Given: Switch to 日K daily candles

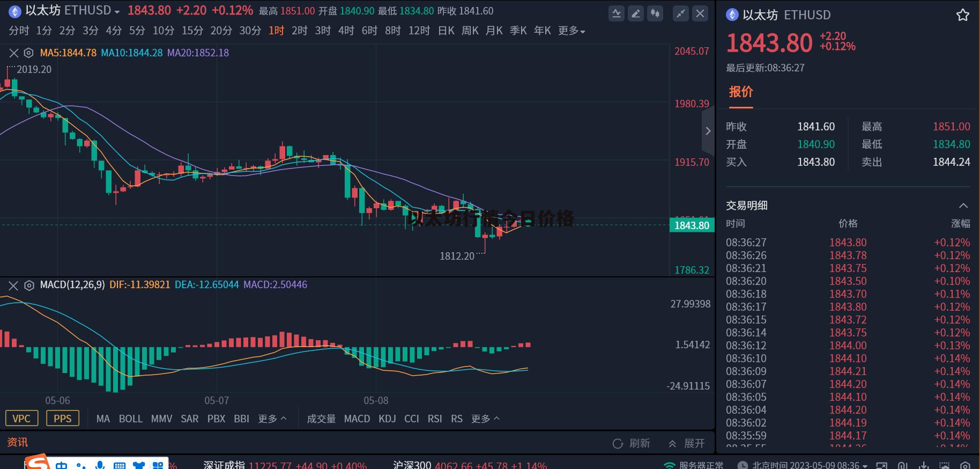Looking at the screenshot, I should tap(446, 31).
